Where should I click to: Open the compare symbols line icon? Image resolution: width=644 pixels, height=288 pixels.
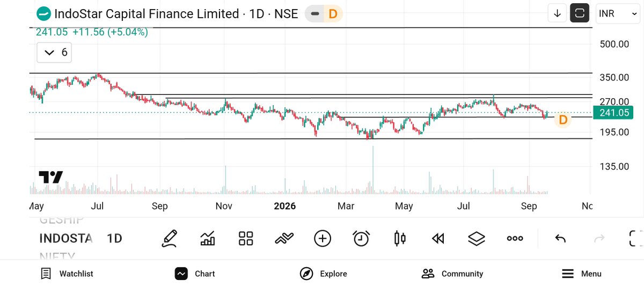point(284,239)
